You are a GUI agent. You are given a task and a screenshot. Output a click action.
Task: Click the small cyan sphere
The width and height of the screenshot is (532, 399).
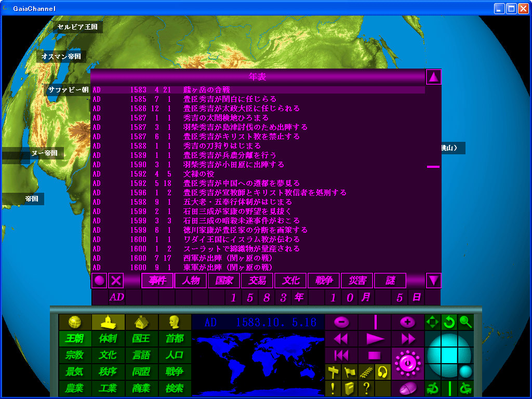pyautogui.click(x=465, y=372)
